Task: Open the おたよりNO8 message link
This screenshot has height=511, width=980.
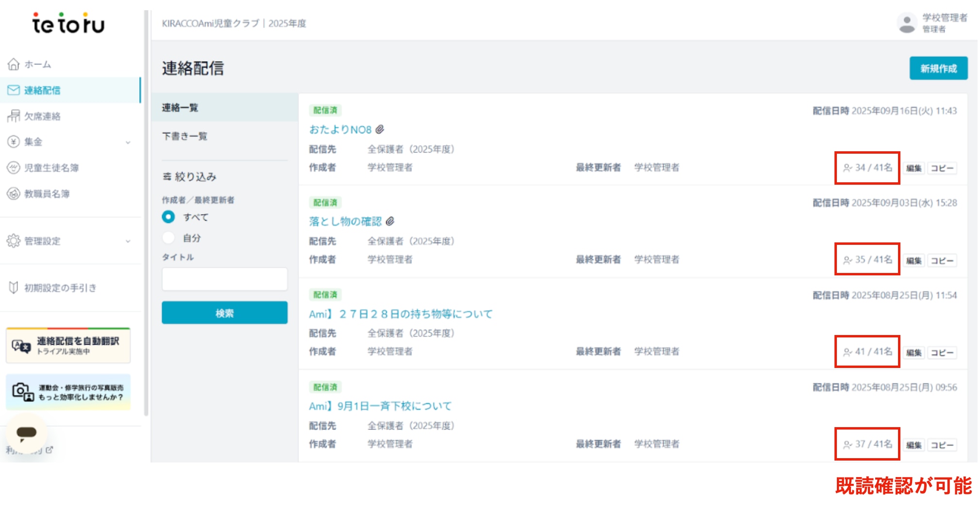Action: 340,129
